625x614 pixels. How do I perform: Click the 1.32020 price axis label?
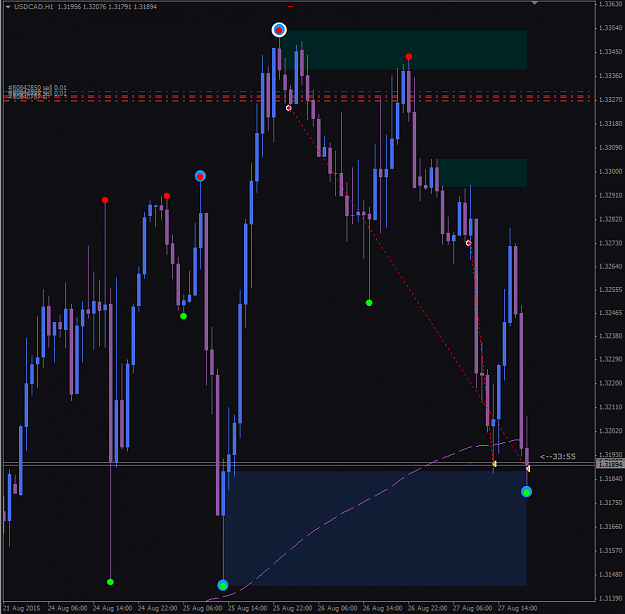point(610,431)
